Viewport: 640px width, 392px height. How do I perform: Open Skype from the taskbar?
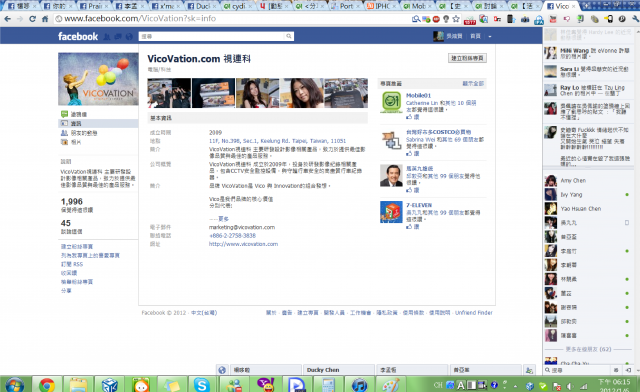[x=202, y=385]
